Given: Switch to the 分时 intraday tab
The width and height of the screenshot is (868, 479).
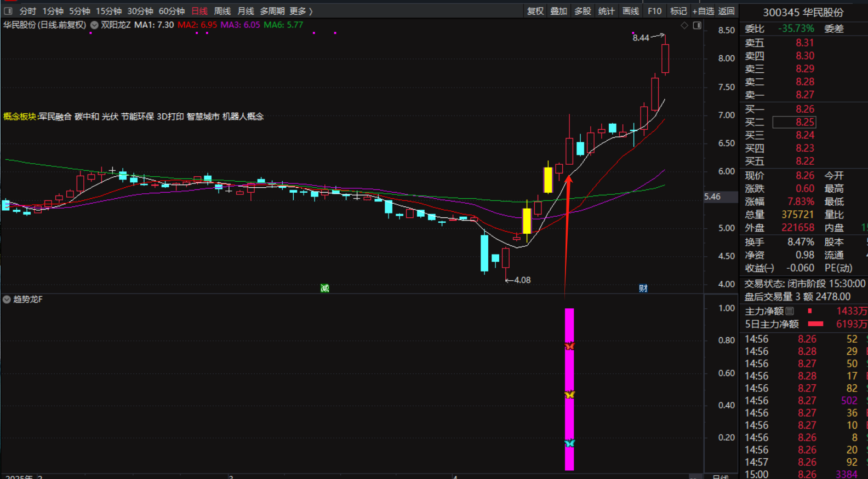Looking at the screenshot, I should point(27,11).
